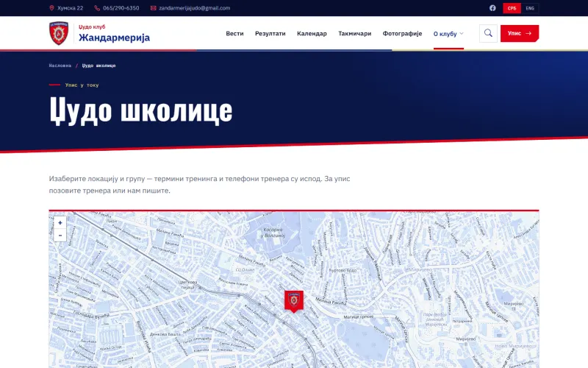Click the phone icon in top bar
588x368 pixels.
(x=97, y=8)
